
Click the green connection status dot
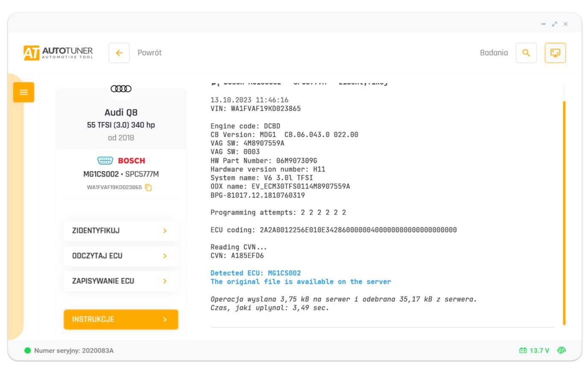click(x=28, y=351)
